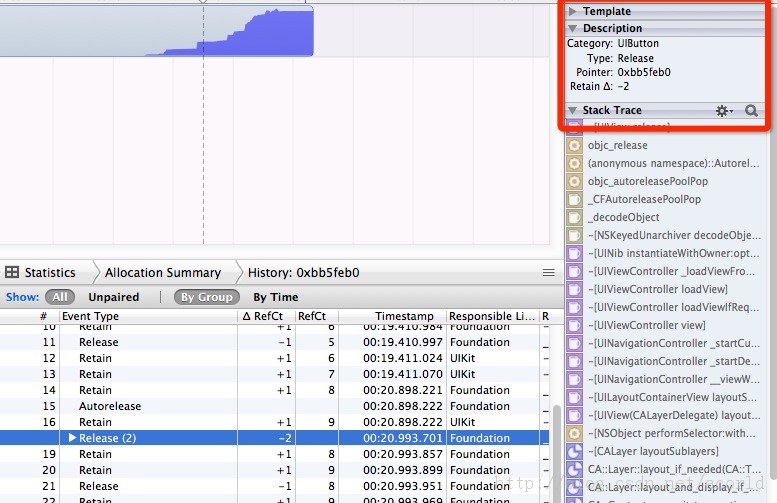Select History: 0xbb5feb0 breadcrumb
Image resolution: width=777 pixels, height=503 pixels.
[x=303, y=273]
